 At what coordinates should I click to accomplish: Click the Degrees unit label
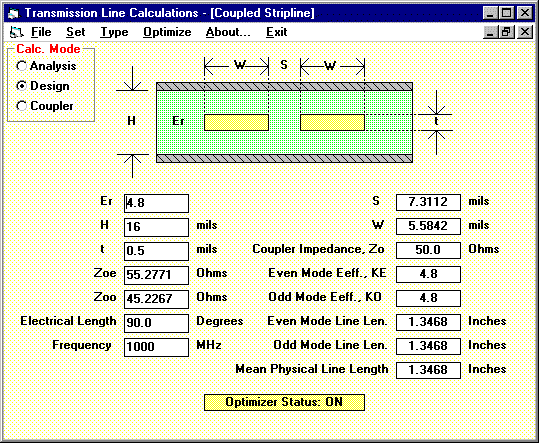pos(219,321)
